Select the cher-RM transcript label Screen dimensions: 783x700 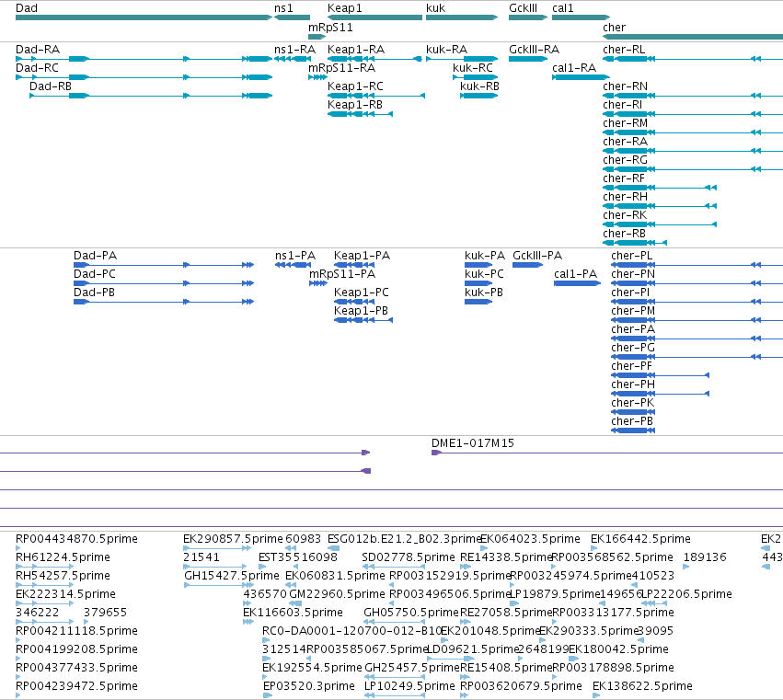click(x=625, y=123)
